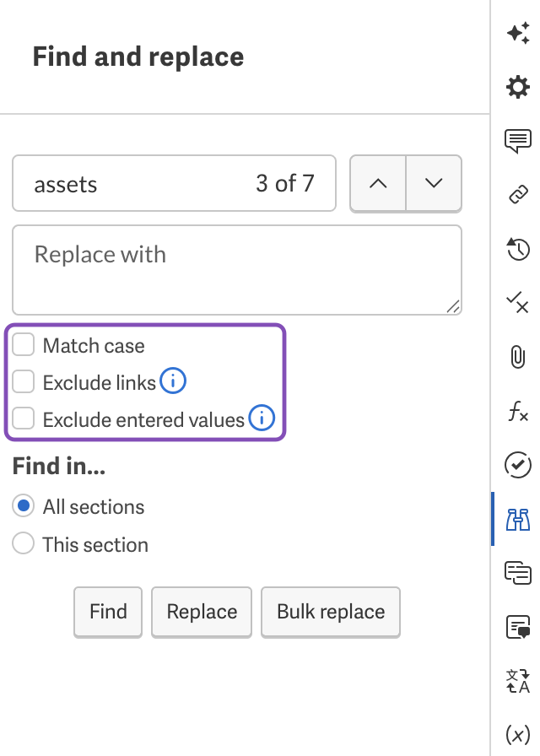Click the Replace button

(202, 612)
